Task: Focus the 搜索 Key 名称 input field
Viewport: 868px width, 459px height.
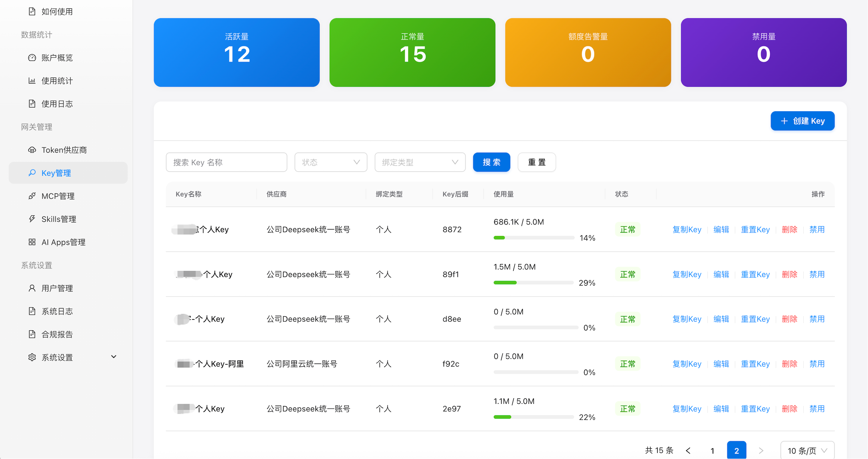Action: tap(227, 162)
